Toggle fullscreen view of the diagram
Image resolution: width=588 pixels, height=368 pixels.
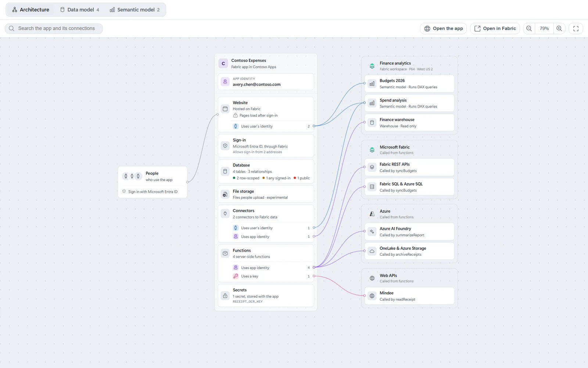coord(576,28)
